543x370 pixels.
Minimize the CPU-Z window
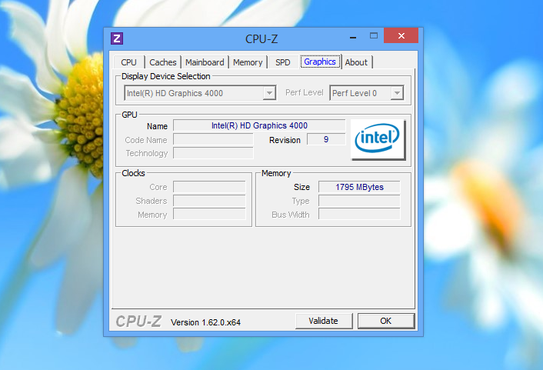coord(353,37)
